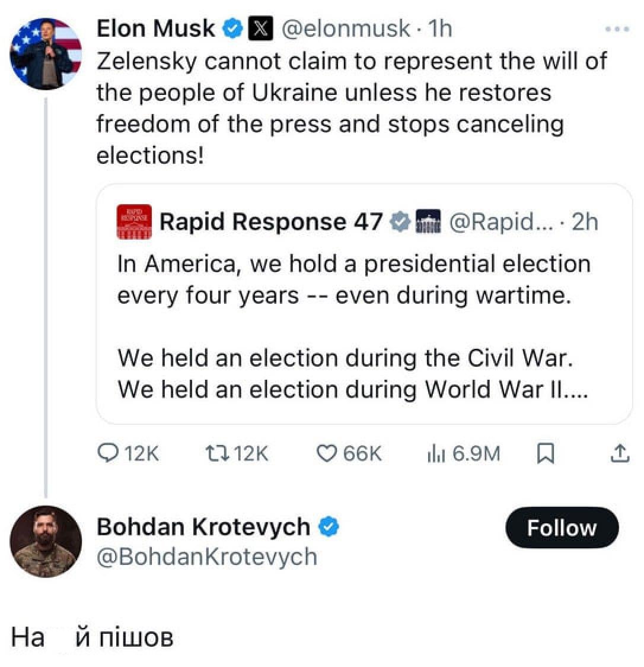Click Bohdan Krotevych's verified checkmark
This screenshot has height=667, width=644.
tap(329, 526)
